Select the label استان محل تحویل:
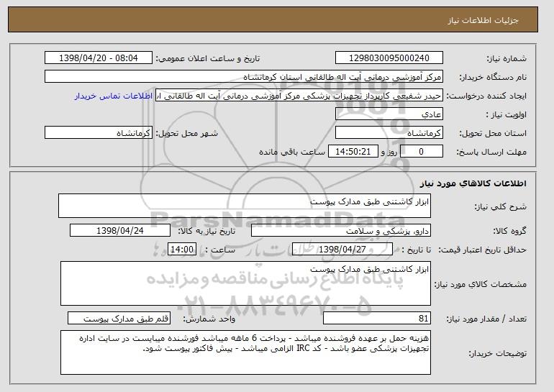 (493, 134)
